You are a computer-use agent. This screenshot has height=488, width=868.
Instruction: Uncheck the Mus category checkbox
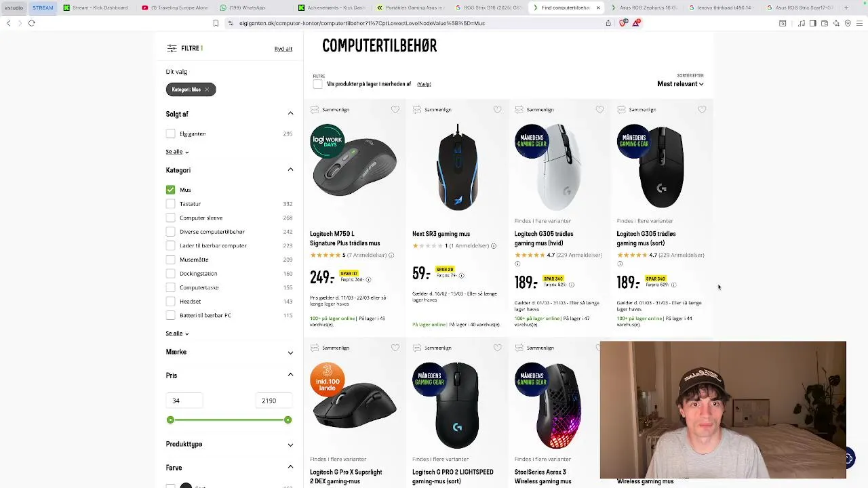[170, 190]
